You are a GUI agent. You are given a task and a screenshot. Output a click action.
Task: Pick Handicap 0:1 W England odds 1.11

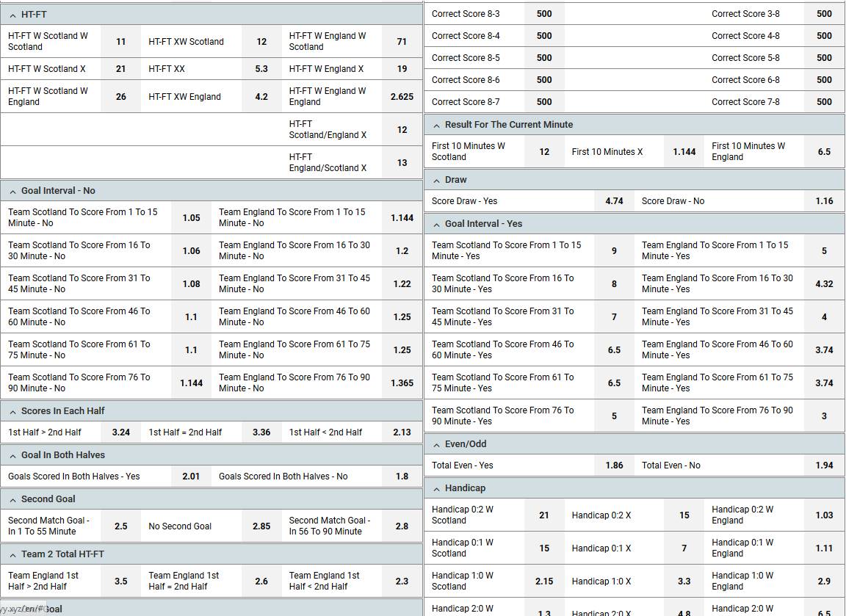click(825, 548)
